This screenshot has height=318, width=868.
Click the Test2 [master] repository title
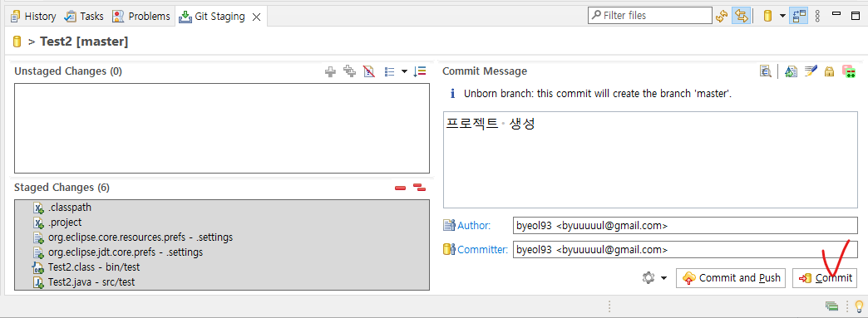(84, 42)
